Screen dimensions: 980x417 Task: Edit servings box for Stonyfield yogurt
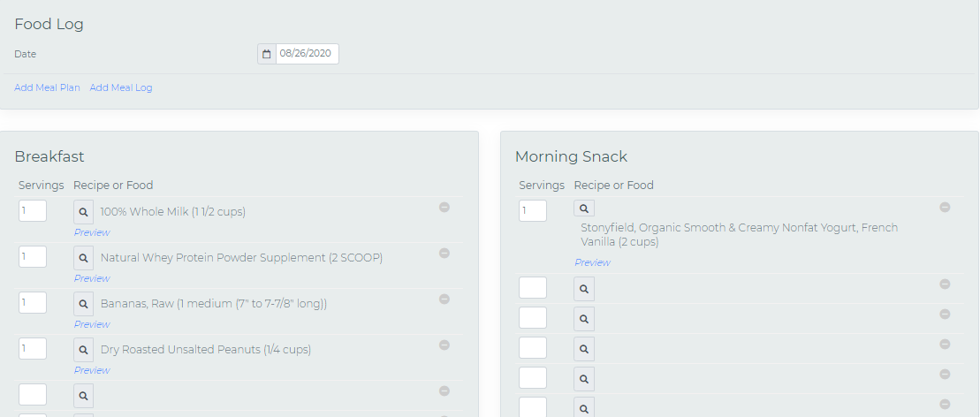coord(533,211)
